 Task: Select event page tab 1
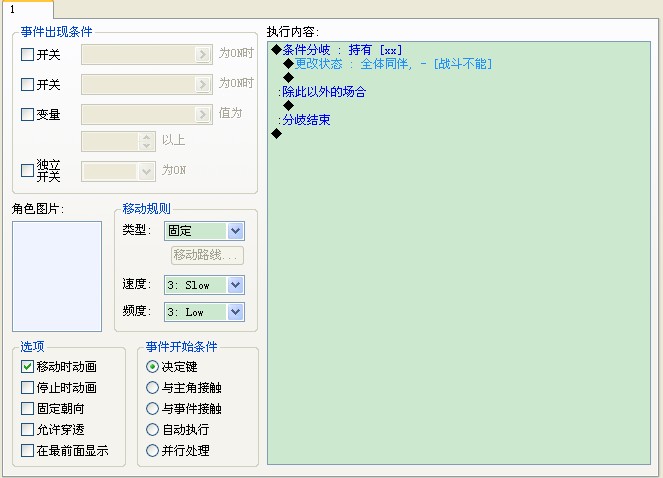click(27, 9)
